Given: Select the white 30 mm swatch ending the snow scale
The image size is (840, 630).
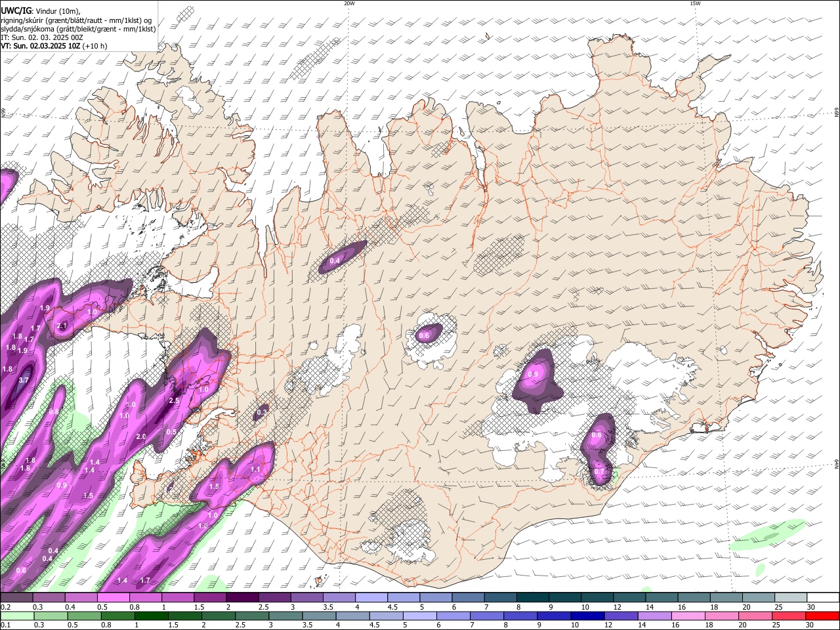Looking at the screenshot, I should coord(824,598).
